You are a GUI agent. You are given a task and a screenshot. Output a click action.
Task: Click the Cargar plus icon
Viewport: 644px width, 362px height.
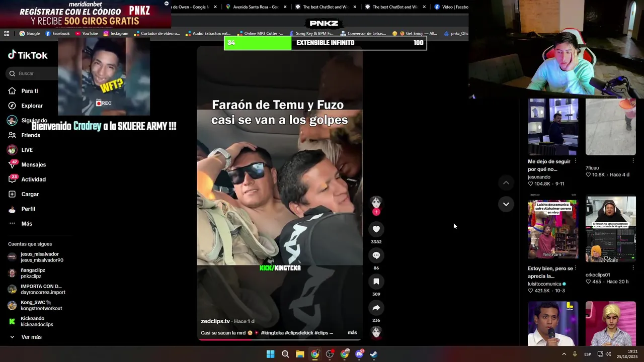[x=12, y=194]
